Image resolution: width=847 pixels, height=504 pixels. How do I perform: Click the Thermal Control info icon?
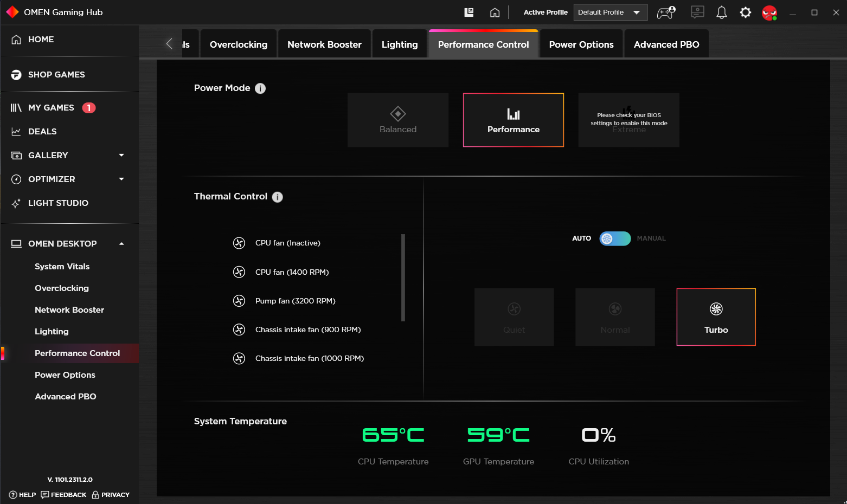[x=277, y=197]
